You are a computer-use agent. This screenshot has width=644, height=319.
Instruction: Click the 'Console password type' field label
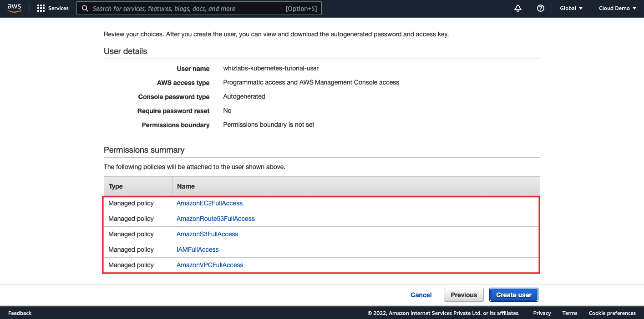(174, 97)
